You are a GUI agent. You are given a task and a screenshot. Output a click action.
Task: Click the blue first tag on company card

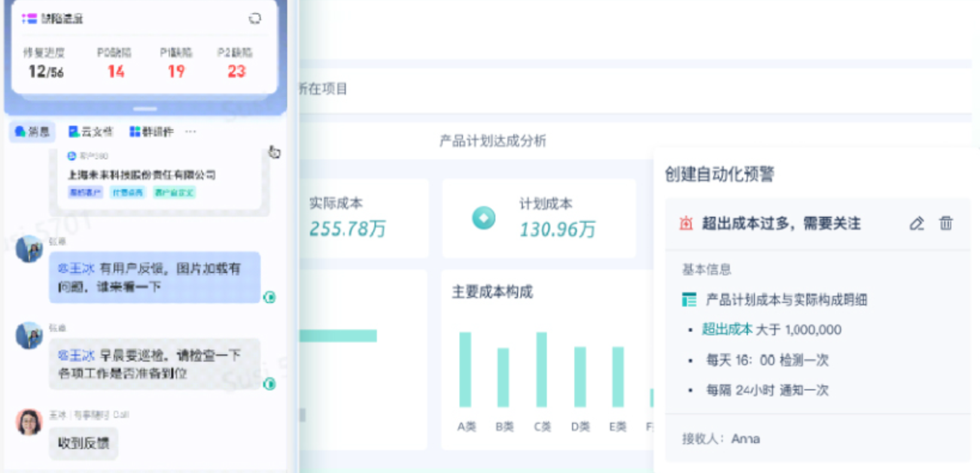click(x=86, y=192)
